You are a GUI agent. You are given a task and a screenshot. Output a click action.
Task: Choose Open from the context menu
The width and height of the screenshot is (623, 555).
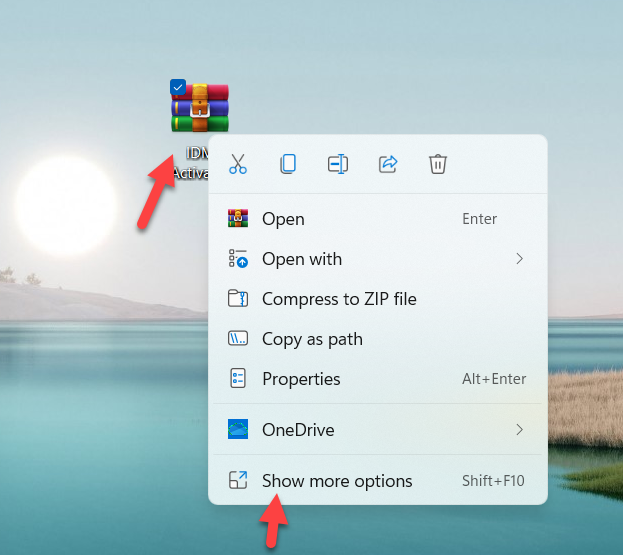click(283, 219)
